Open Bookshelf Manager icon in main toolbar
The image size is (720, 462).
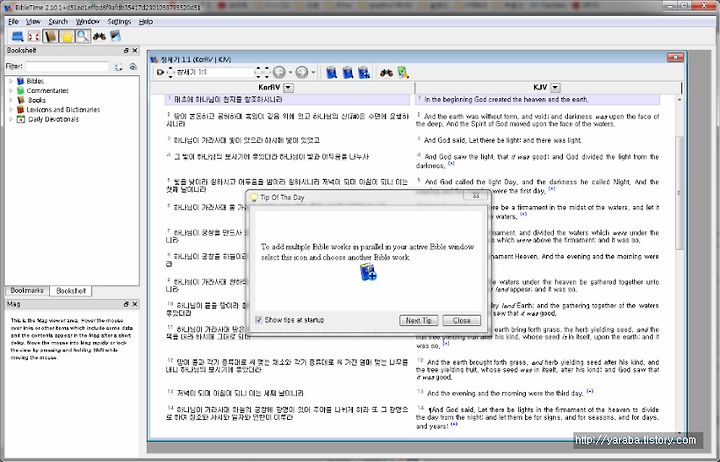click(x=115, y=36)
